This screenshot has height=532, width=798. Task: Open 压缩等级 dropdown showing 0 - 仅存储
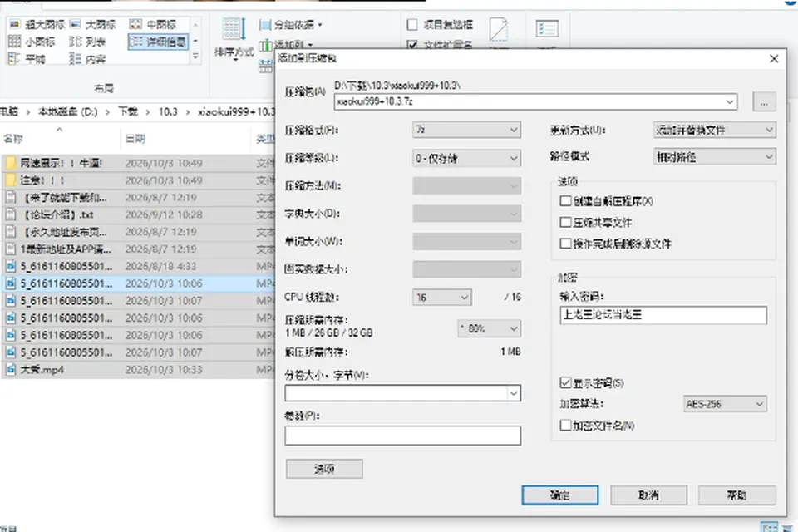(x=466, y=158)
